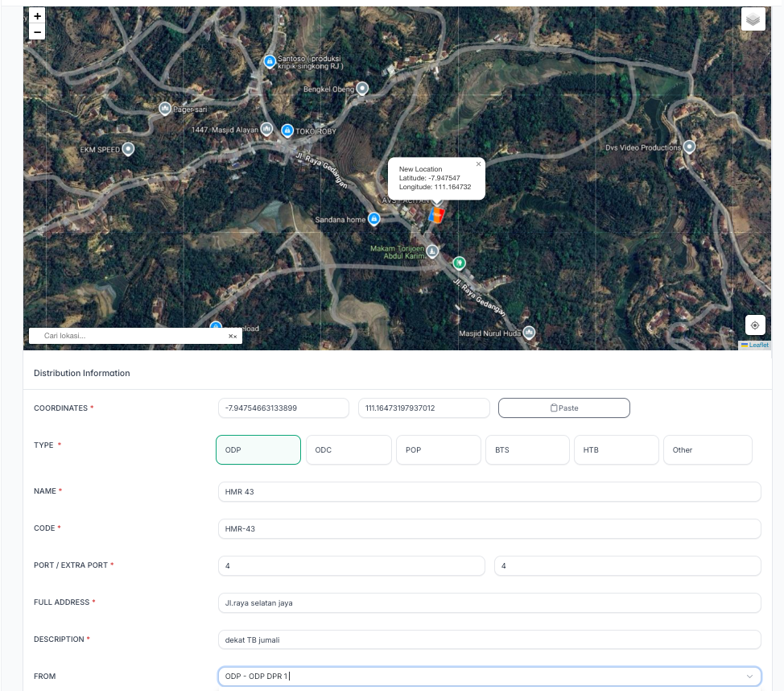This screenshot has width=784, height=691.
Task: Zoom out on the map
Action: [x=37, y=32]
